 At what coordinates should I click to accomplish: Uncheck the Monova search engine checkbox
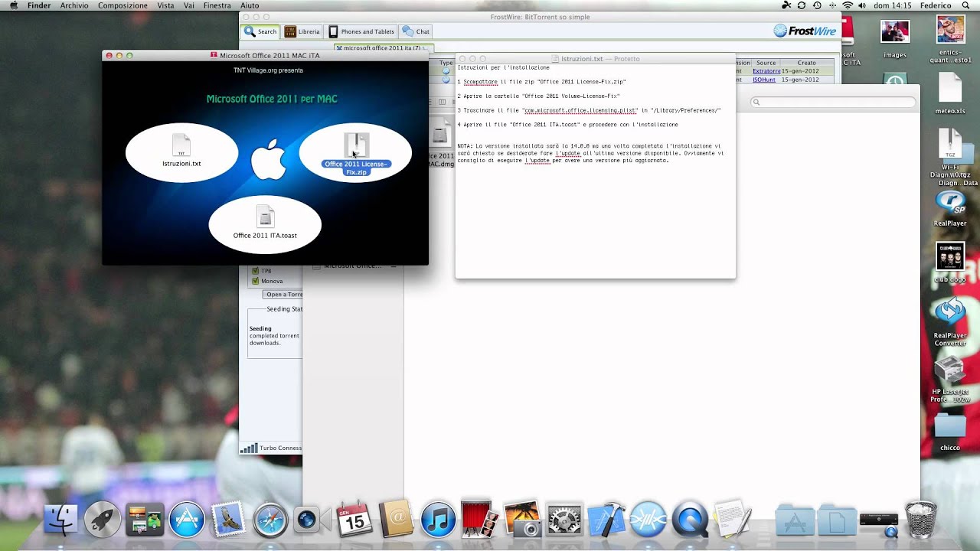[x=255, y=281]
